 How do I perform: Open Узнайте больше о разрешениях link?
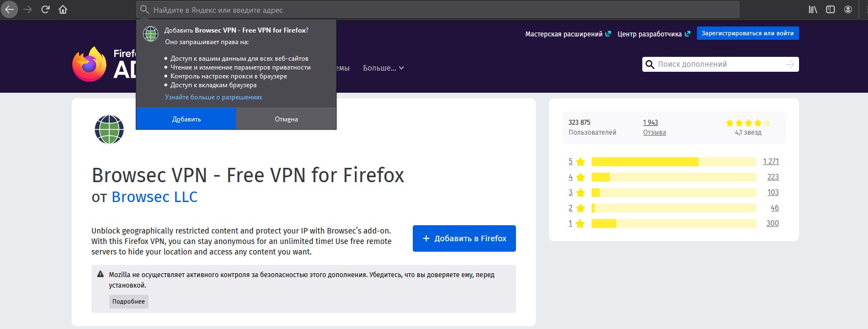click(x=213, y=97)
